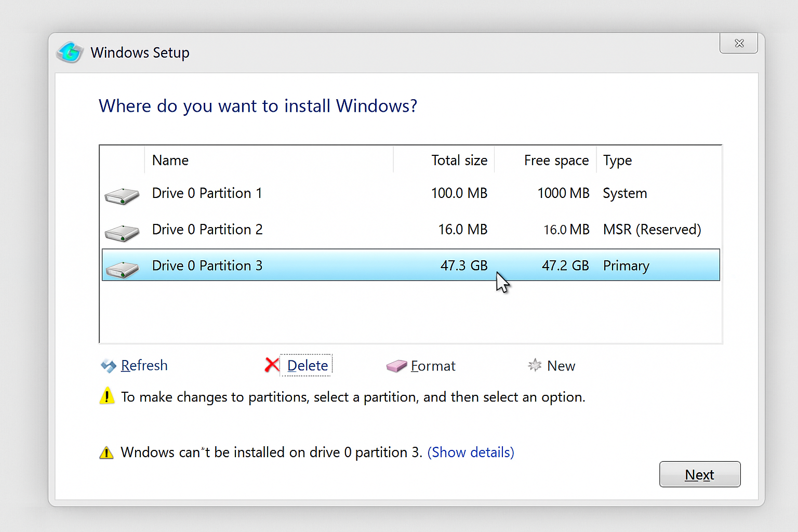Delete the selected partition
Image resolution: width=798 pixels, height=532 pixels.
(308, 366)
